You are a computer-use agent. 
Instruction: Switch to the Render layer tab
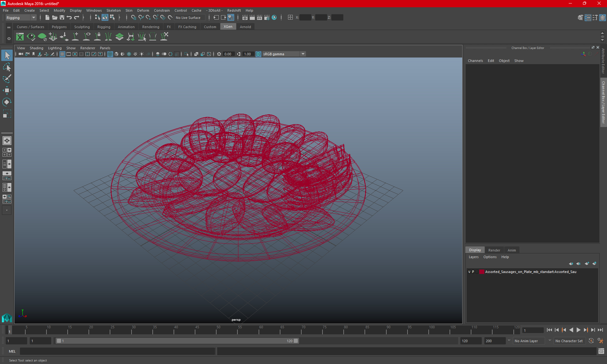coord(494,250)
